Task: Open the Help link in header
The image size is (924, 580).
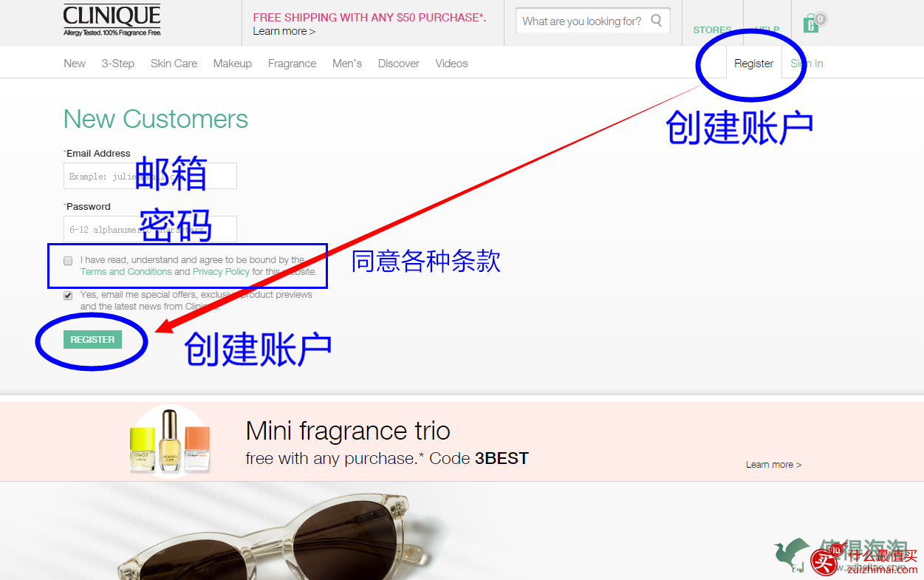Action: click(767, 30)
